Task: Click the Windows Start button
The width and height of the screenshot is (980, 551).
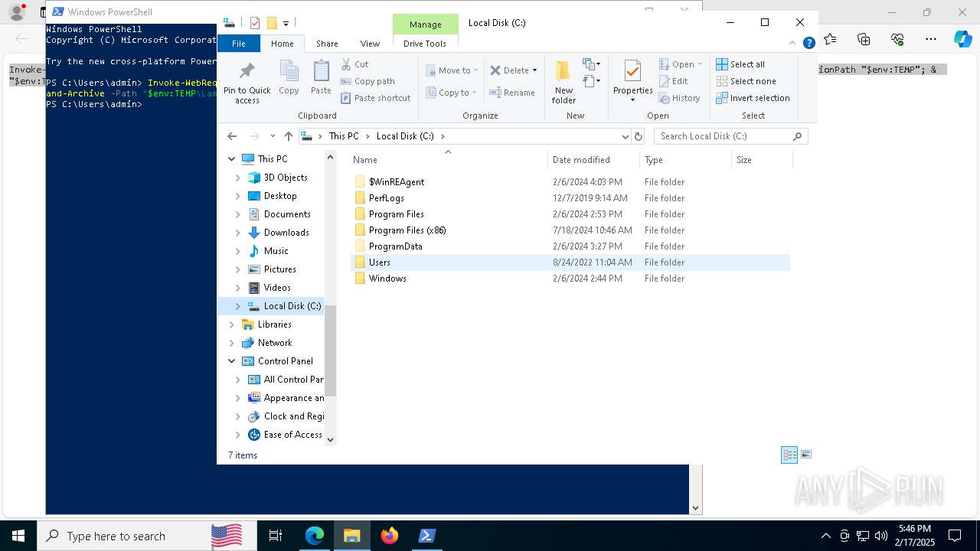Action: tap(18, 536)
